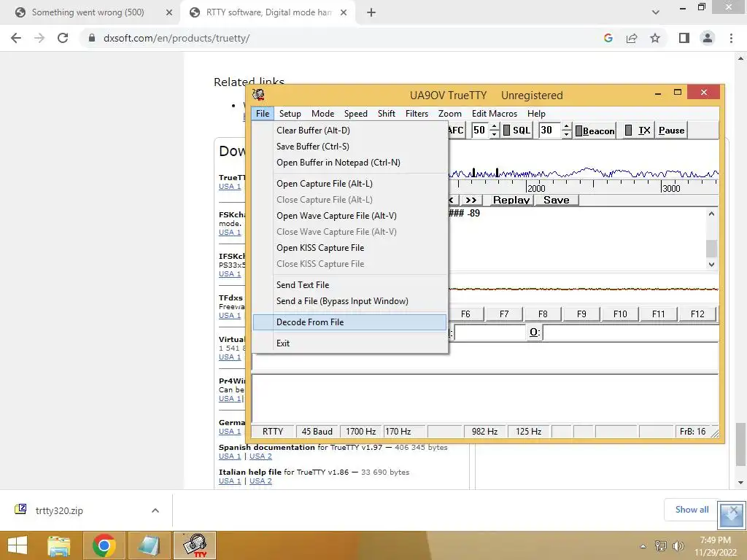This screenshot has height=560, width=747.
Task: Click the >> forward button
Action: [x=471, y=200]
